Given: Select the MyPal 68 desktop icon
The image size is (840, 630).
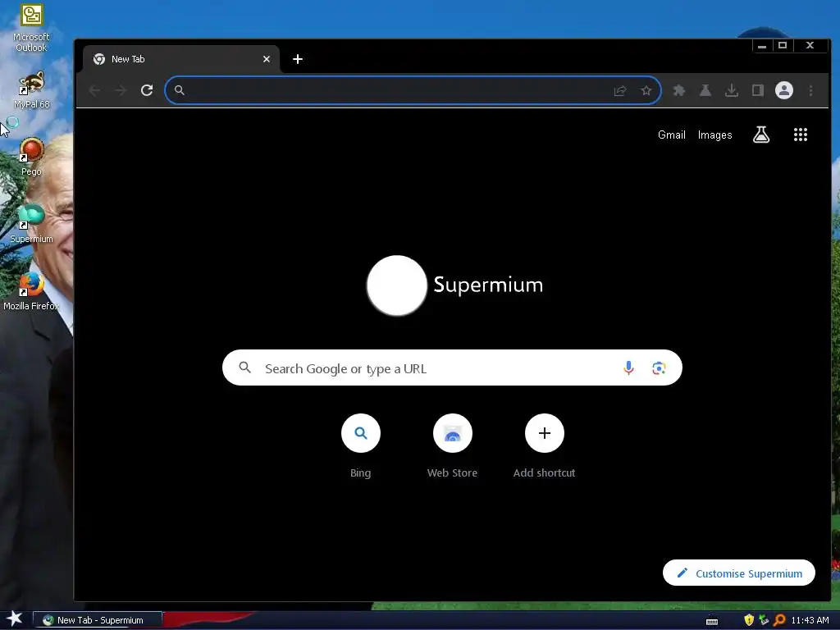Looking at the screenshot, I should (x=32, y=90).
